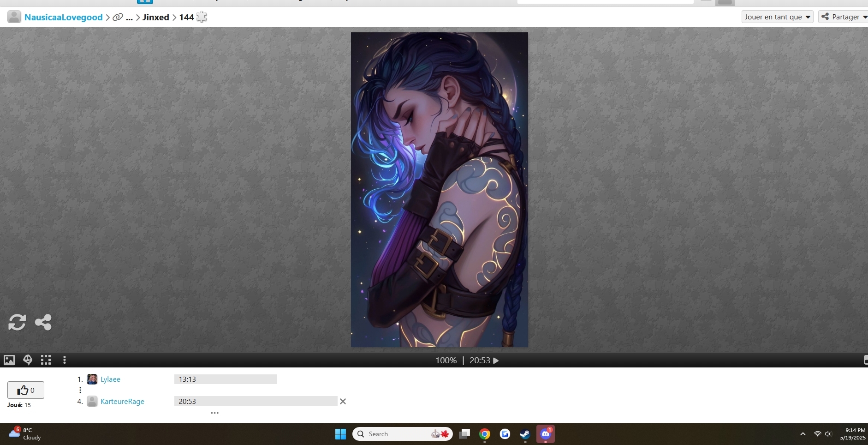Open the 'Jouer en tant que' dropdown

pos(778,17)
